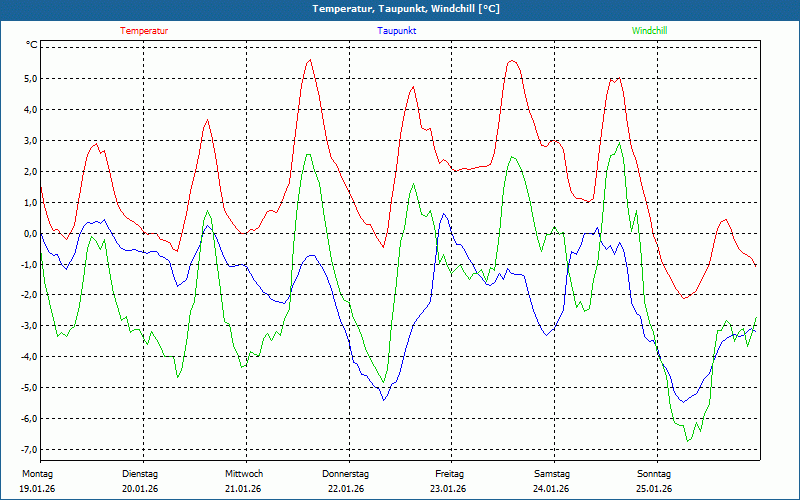Click the °C unit label on y-axis

(32, 45)
